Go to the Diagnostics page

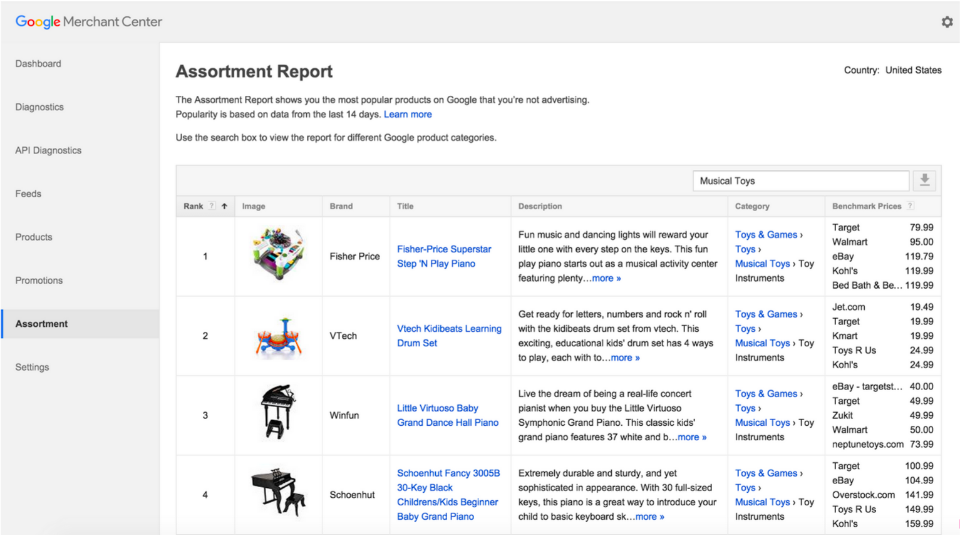39,107
